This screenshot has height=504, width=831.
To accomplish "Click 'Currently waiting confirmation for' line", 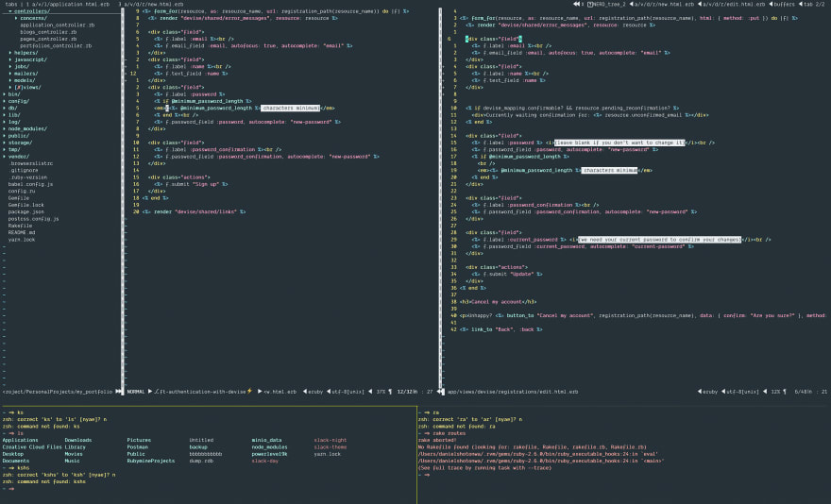I will 590,115.
